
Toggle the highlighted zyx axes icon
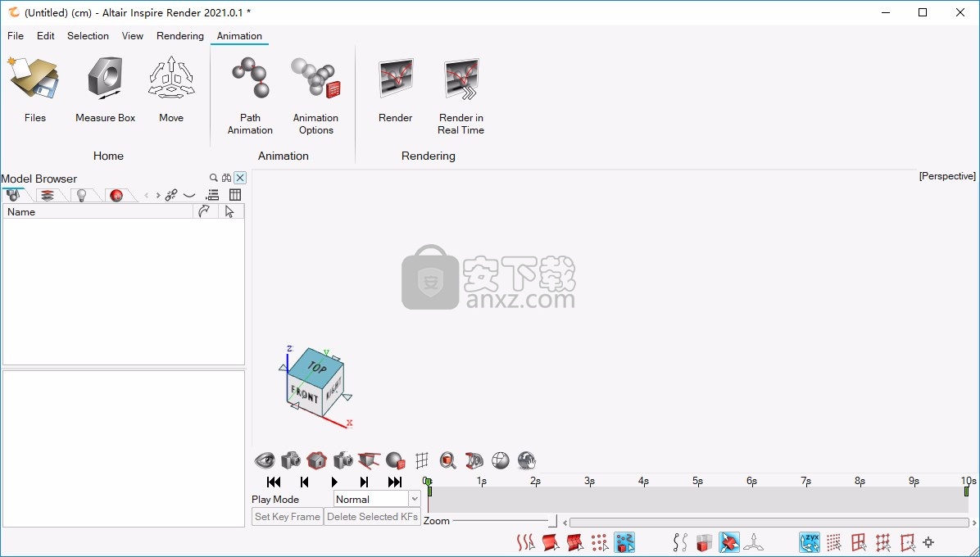(810, 542)
